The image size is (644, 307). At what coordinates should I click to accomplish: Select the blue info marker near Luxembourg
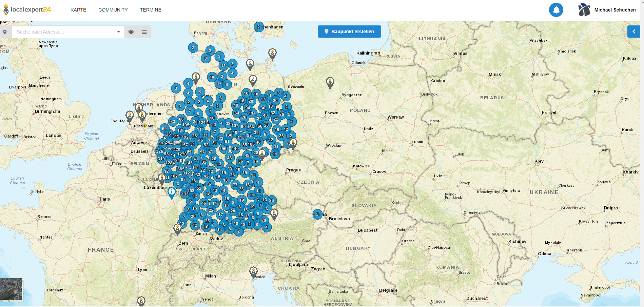172,193
